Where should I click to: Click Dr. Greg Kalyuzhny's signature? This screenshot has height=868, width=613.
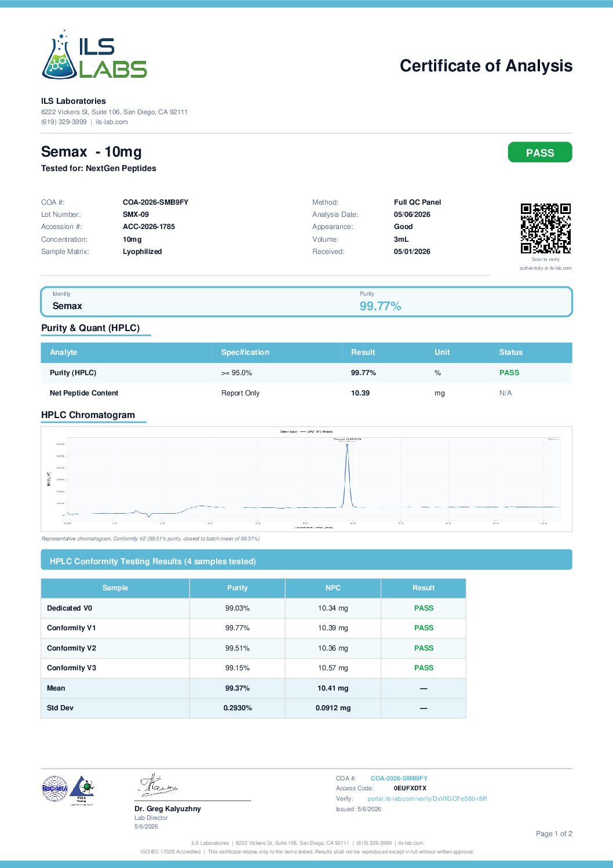(158, 785)
